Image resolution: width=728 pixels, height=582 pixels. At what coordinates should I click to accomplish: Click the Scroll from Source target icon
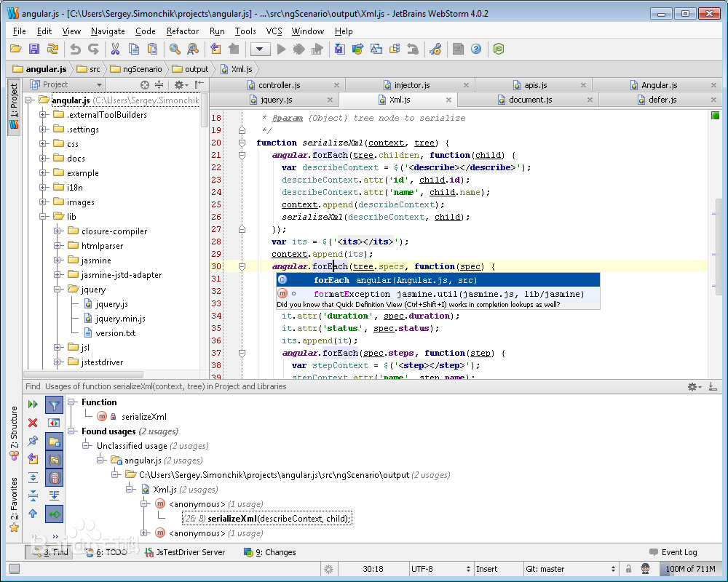[145, 85]
